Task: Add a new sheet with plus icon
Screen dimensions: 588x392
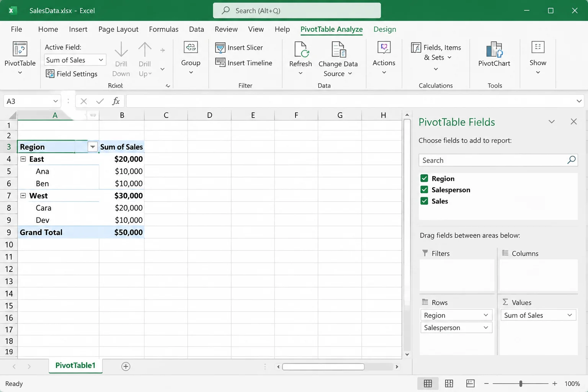Action: point(126,366)
